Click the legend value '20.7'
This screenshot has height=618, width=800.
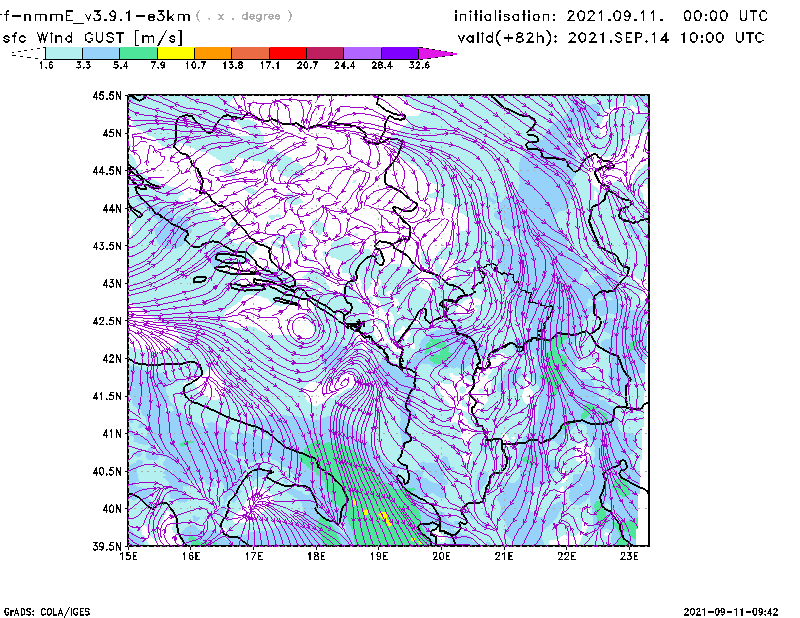coord(307,65)
